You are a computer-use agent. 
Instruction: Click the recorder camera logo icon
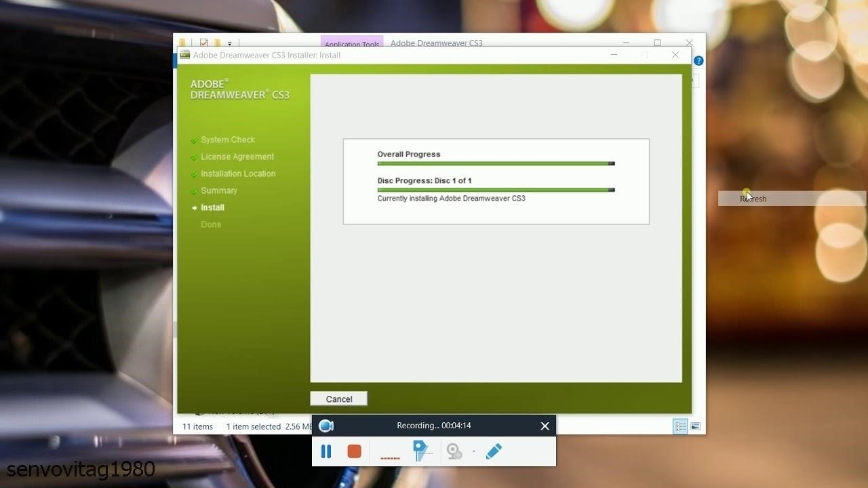coord(326,426)
